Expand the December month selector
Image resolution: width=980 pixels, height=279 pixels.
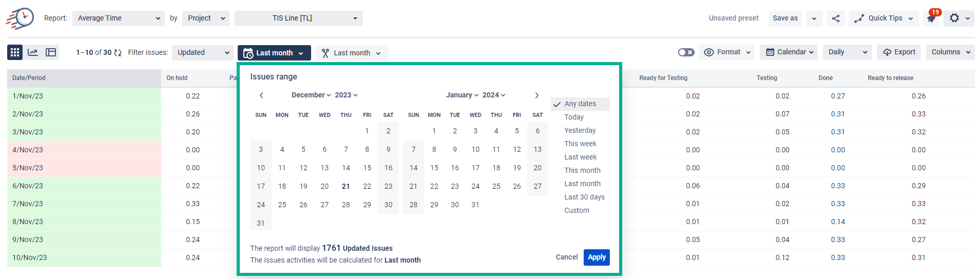311,95
